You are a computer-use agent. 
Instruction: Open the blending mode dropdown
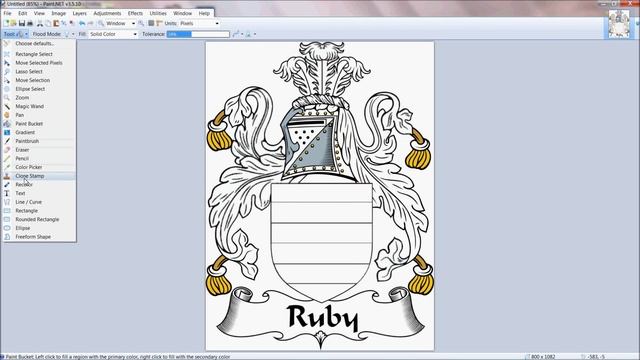click(x=251, y=34)
